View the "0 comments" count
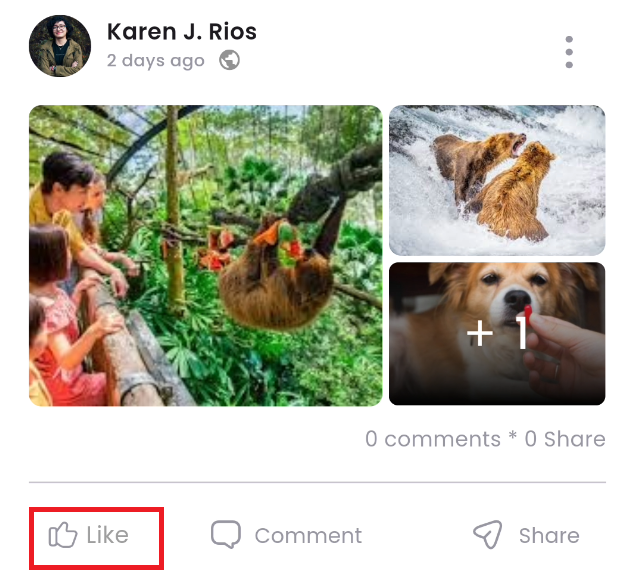This screenshot has height=580, width=625. [x=432, y=439]
